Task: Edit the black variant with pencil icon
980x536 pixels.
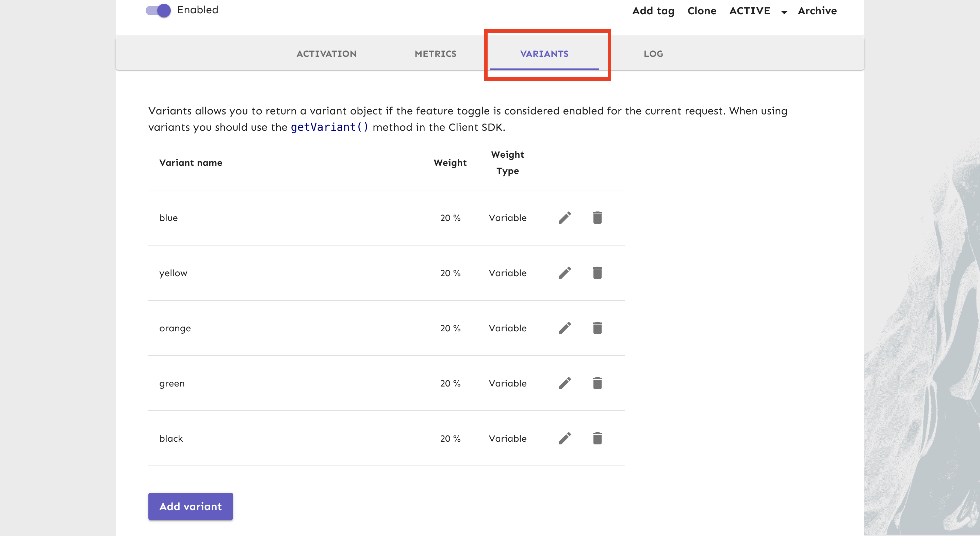Action: [x=565, y=439]
